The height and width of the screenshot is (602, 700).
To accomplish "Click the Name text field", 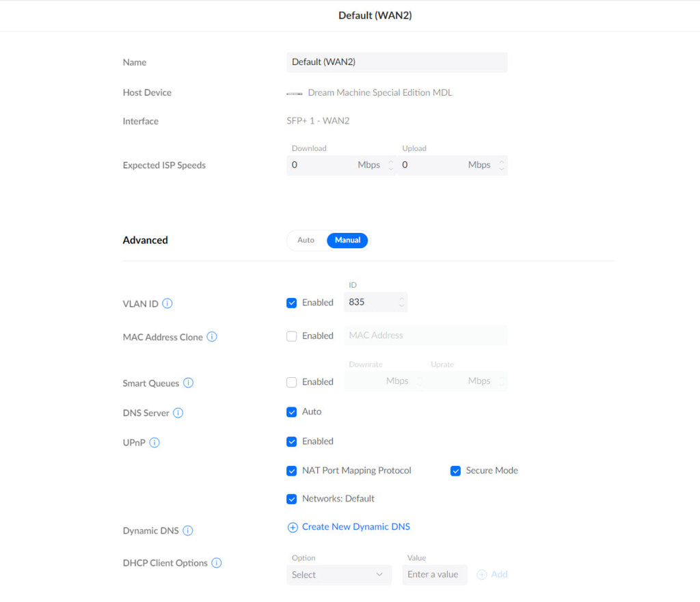I will pyautogui.click(x=396, y=62).
